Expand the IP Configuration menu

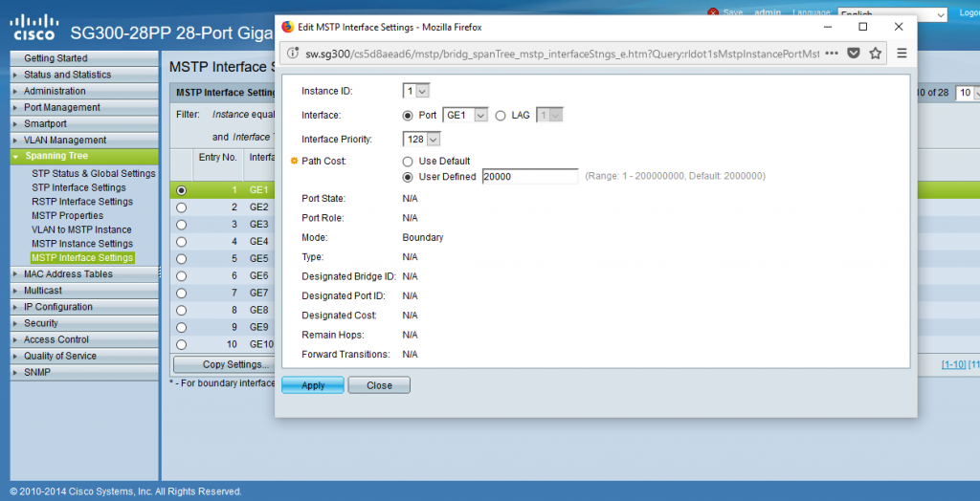(x=84, y=307)
